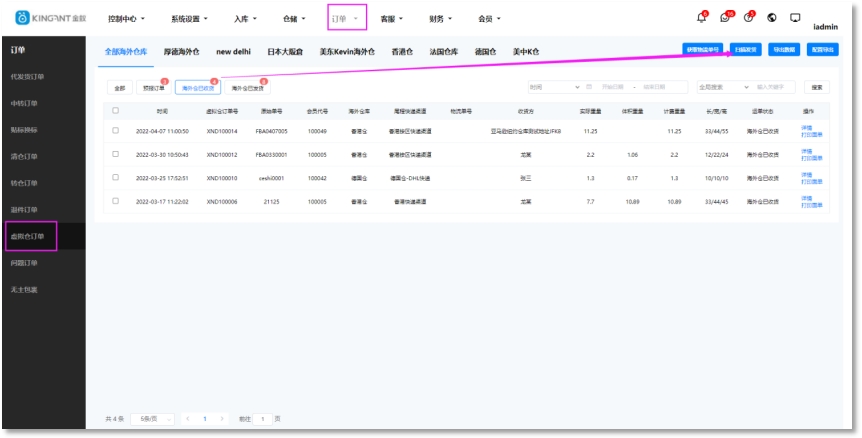Check the row for order XND100006
The height and width of the screenshot is (438, 862).
[x=115, y=201]
